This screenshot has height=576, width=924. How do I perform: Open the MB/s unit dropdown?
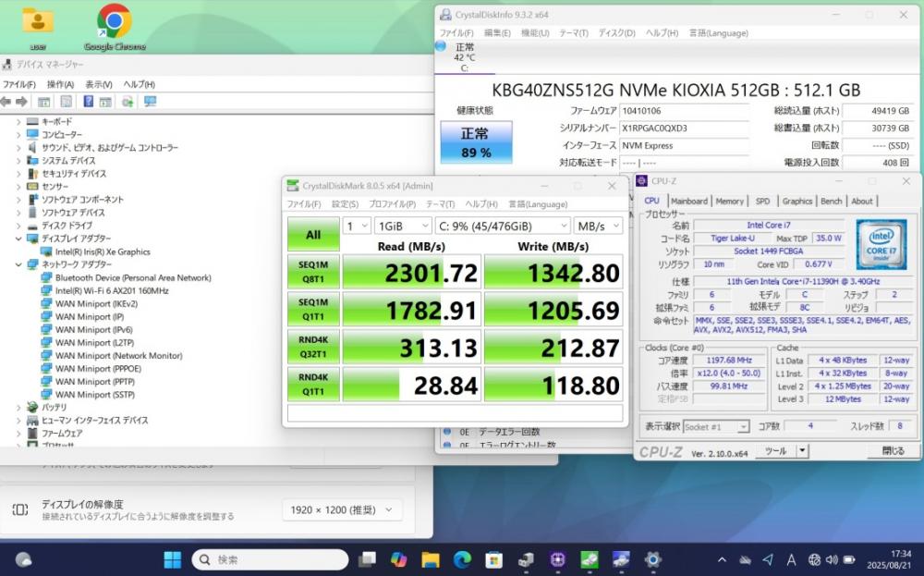click(x=598, y=226)
